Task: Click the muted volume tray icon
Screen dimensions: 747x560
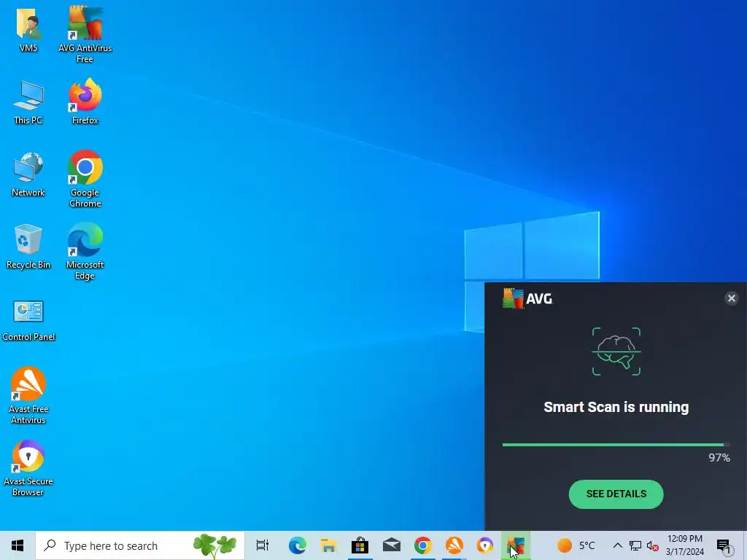Action: click(653, 545)
